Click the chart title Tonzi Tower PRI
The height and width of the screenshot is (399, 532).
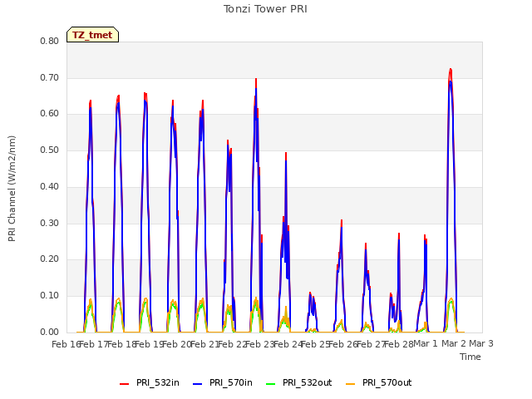(x=265, y=9)
